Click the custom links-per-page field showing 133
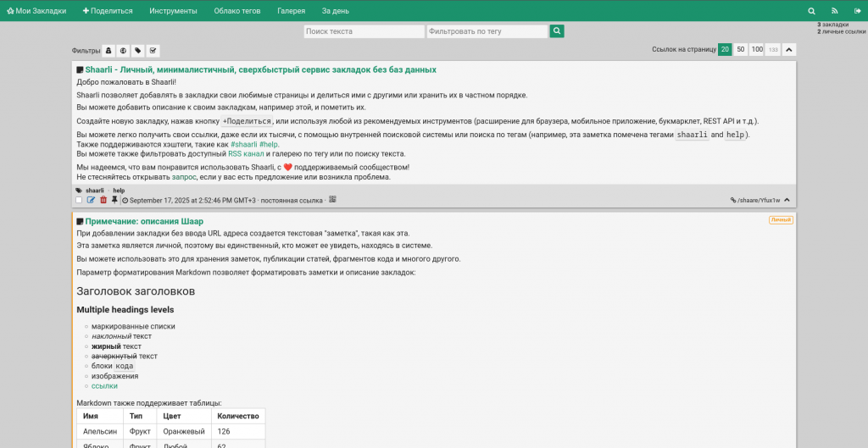Image resolution: width=868 pixels, height=448 pixels. coord(773,50)
